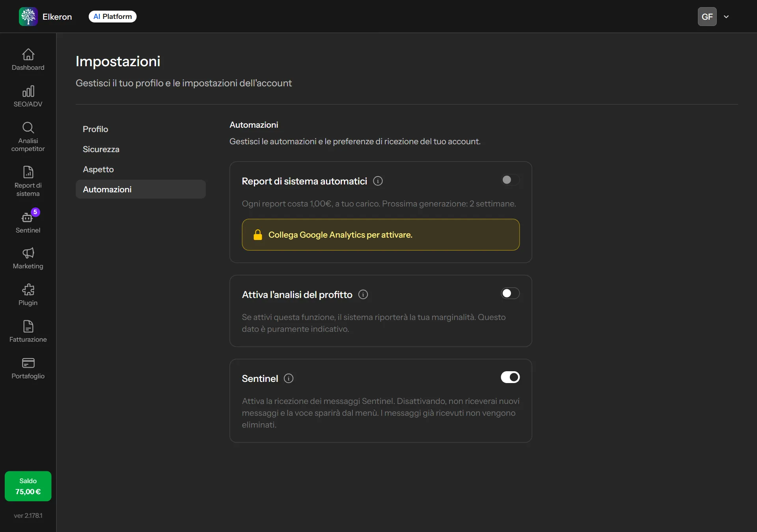Show info for Attiva l'analisi del profitto
The width and height of the screenshot is (757, 532).
pos(363,294)
